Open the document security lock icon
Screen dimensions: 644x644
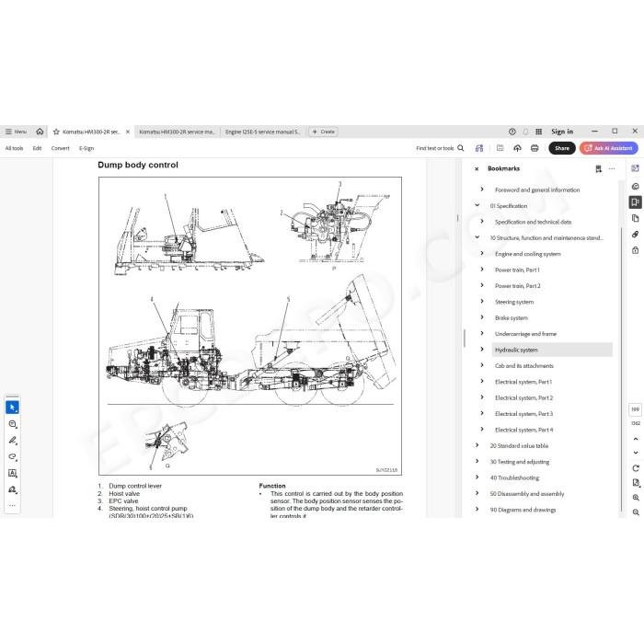tap(635, 250)
